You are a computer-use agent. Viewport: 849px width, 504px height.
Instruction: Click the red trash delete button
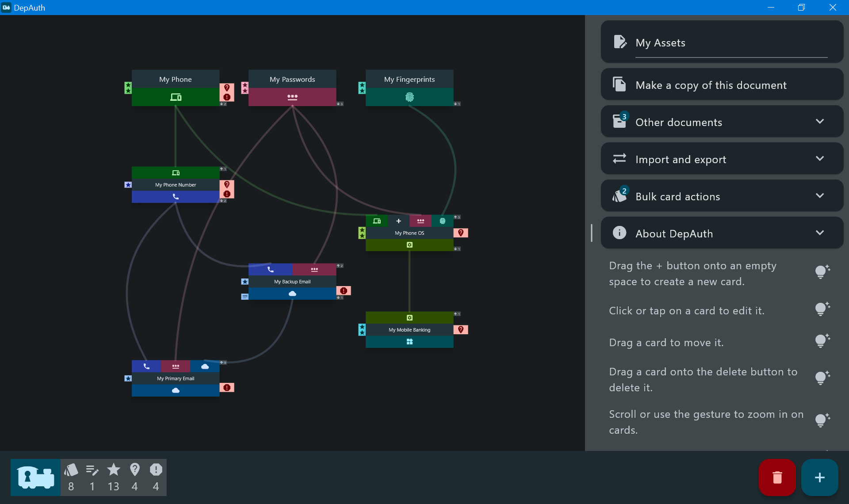click(777, 477)
